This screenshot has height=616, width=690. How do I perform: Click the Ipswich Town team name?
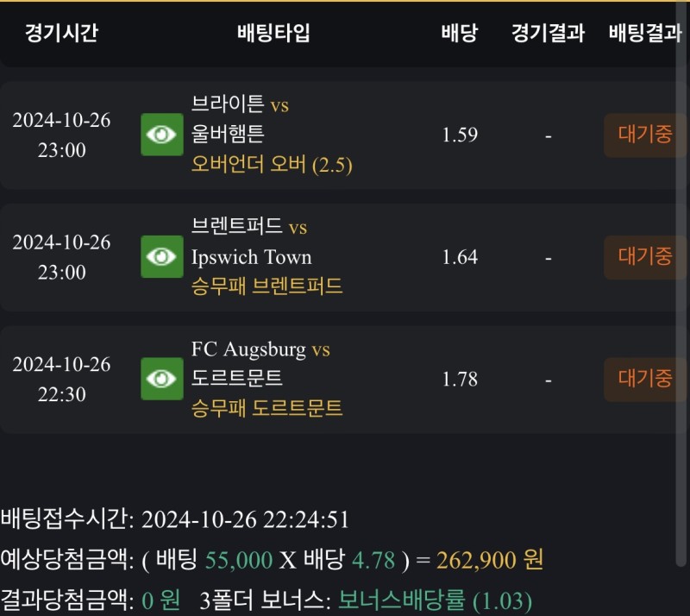(x=252, y=257)
